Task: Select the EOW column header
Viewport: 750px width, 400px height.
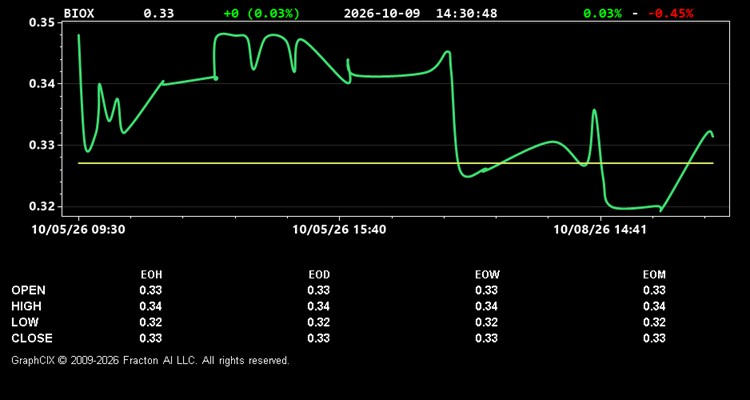Action: coord(487,275)
